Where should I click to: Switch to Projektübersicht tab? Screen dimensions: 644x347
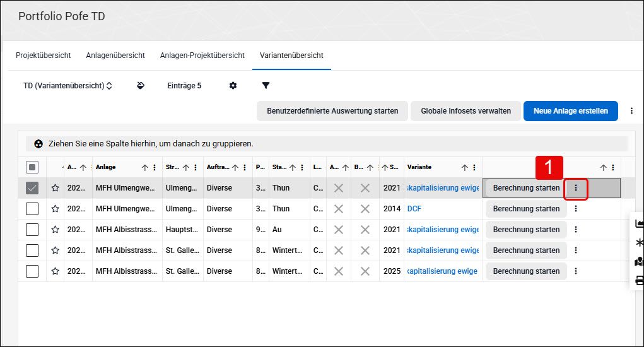43,56
